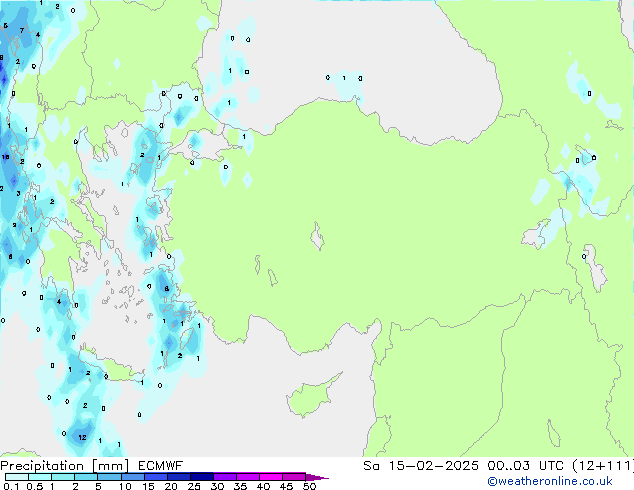Screen dimensions: 634x490
Task: Click the 40–45 mm magenta legend swatch
Action: pos(271,477)
